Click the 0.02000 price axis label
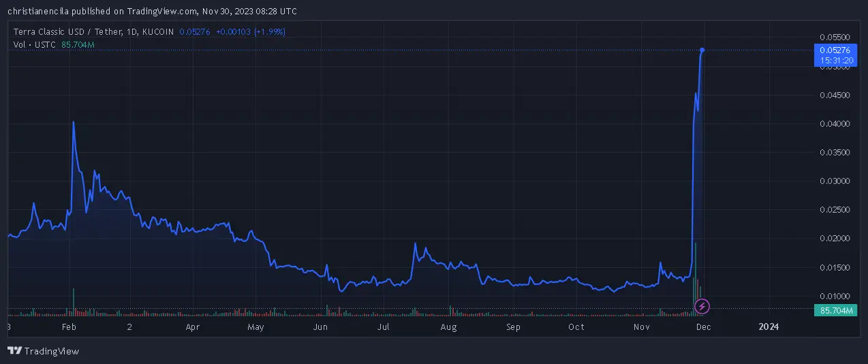Viewport: 868px width, 364px height. 834,239
